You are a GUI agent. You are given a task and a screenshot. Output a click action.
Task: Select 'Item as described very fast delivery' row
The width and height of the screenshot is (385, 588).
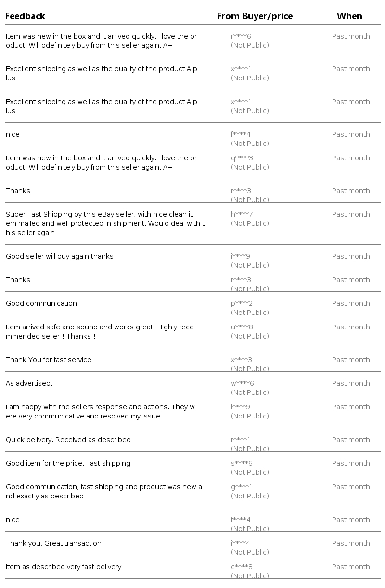pos(192,567)
